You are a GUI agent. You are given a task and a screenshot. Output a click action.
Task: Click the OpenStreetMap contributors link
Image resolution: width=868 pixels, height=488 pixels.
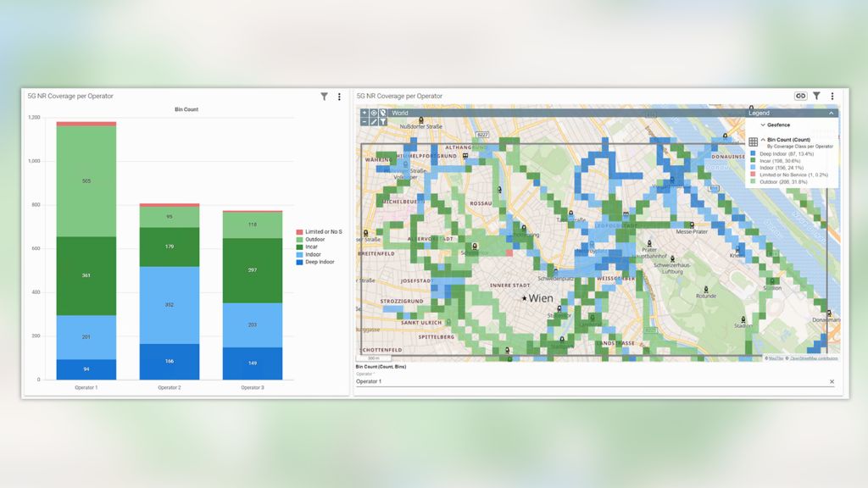[814, 358]
